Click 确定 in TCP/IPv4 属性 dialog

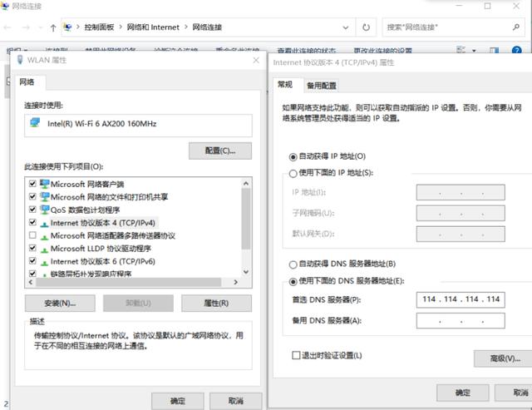pos(463,393)
